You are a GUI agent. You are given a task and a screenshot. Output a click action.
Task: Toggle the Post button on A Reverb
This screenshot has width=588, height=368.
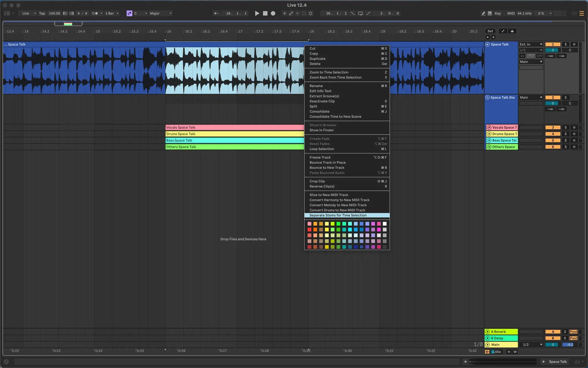tap(574, 332)
